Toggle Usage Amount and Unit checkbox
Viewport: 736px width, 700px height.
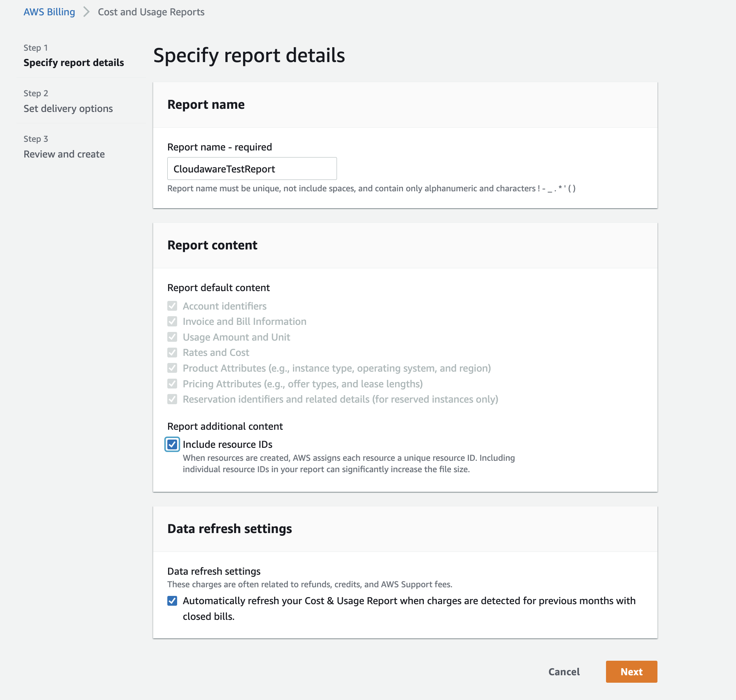pyautogui.click(x=172, y=337)
